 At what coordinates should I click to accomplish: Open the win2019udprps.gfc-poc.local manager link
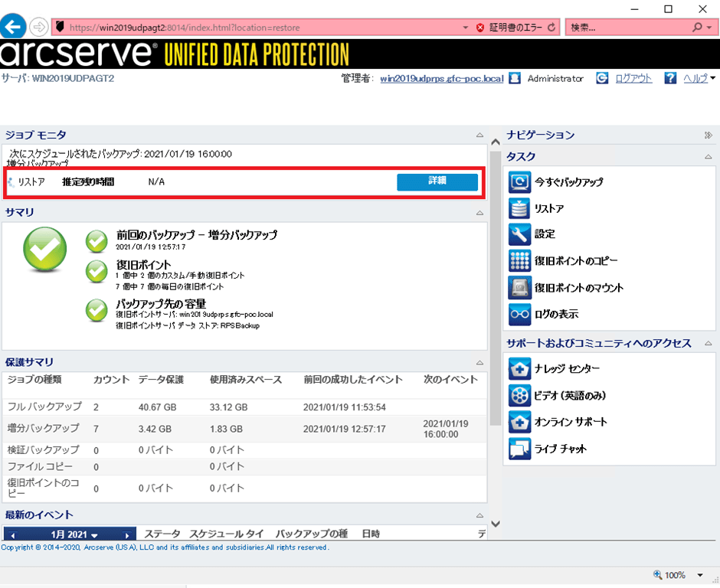442,79
